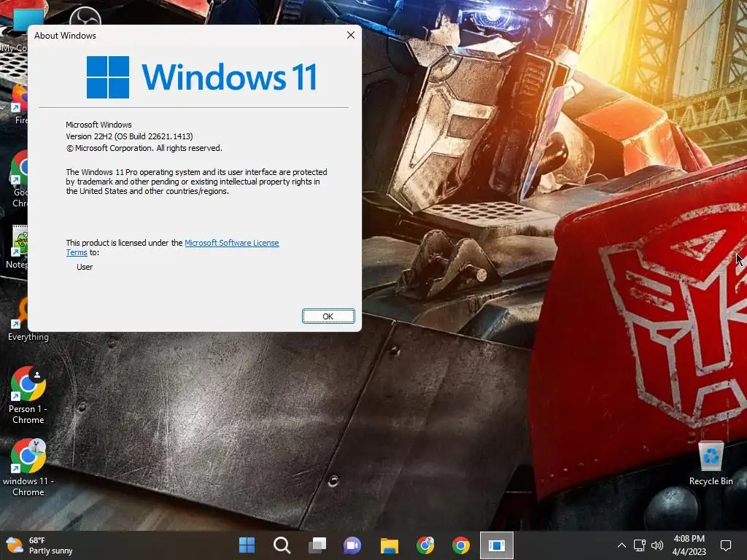
Task: Open clock showing 4:08 PM
Action: (x=689, y=545)
